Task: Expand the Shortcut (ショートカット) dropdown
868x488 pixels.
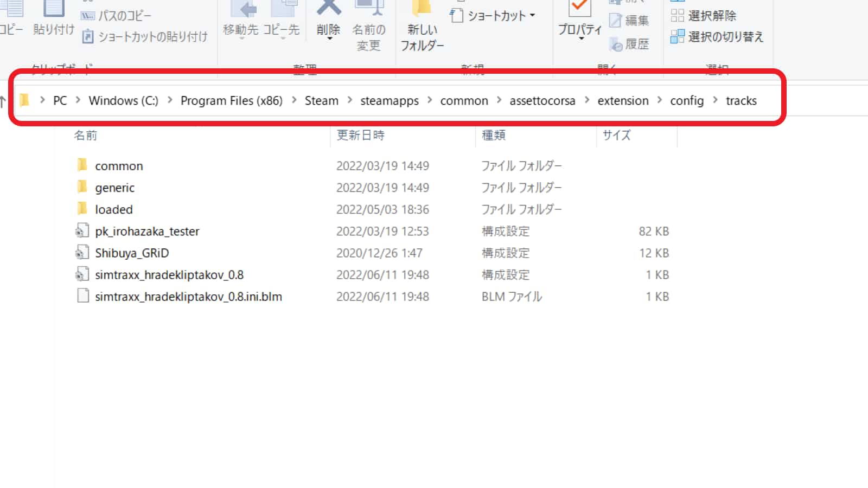Action: pyautogui.click(x=532, y=16)
